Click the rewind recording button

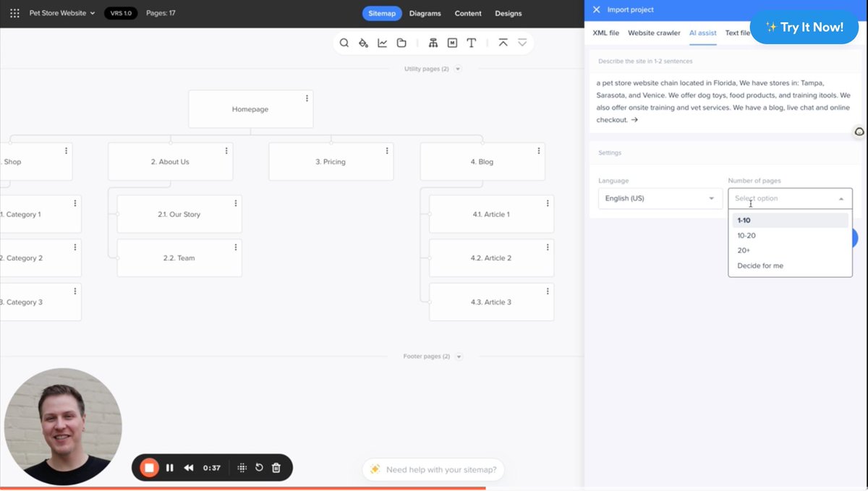(188, 468)
